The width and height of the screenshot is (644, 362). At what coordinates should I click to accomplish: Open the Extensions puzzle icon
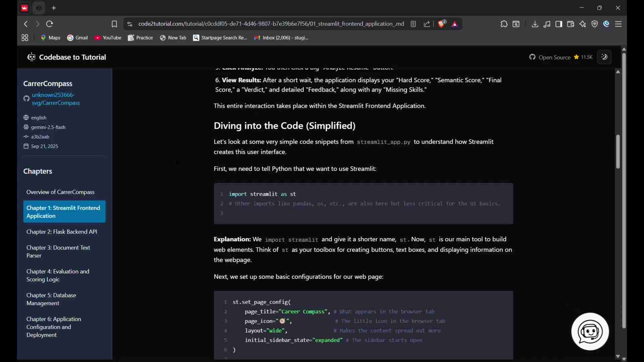click(x=504, y=24)
